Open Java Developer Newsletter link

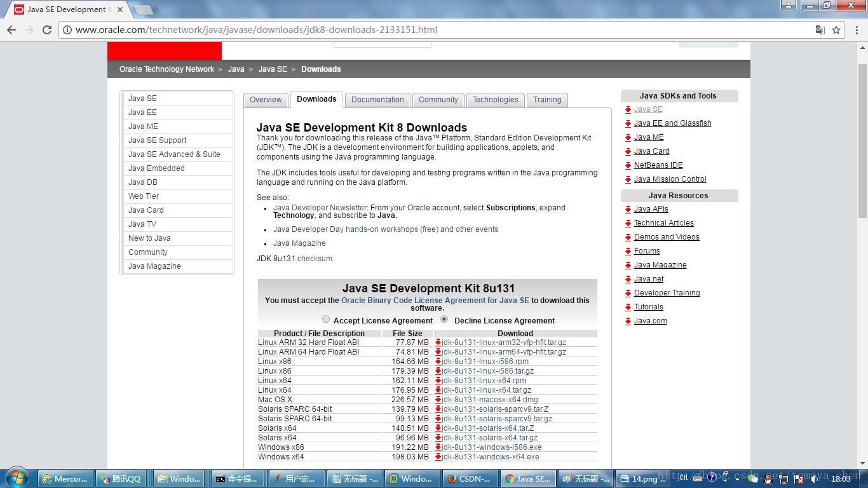(320, 208)
